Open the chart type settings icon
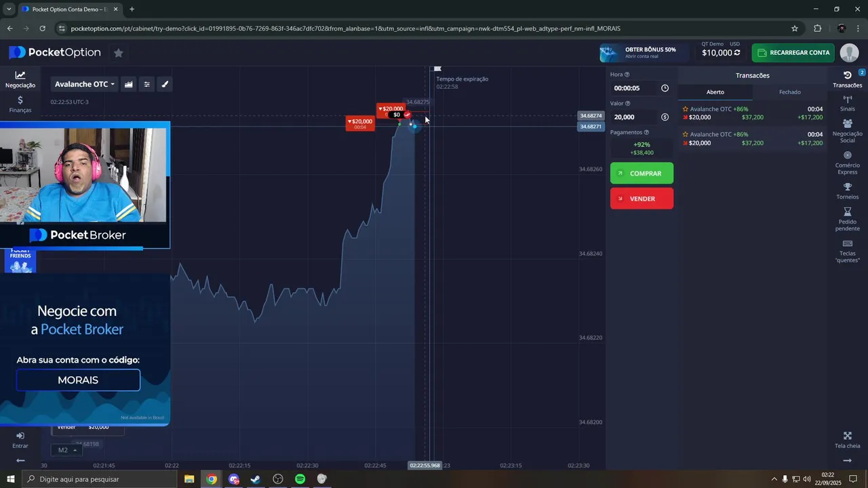Viewport: 868px width, 488px height. pyautogui.click(x=128, y=84)
